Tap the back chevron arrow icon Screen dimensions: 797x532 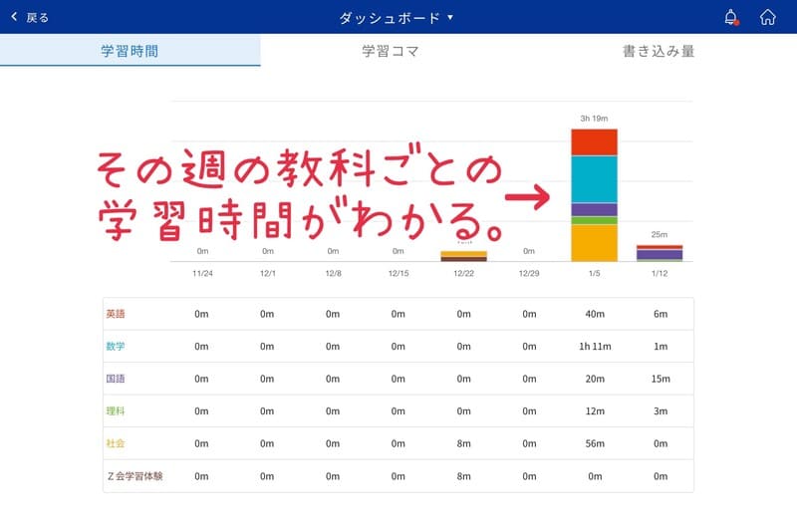(14, 17)
